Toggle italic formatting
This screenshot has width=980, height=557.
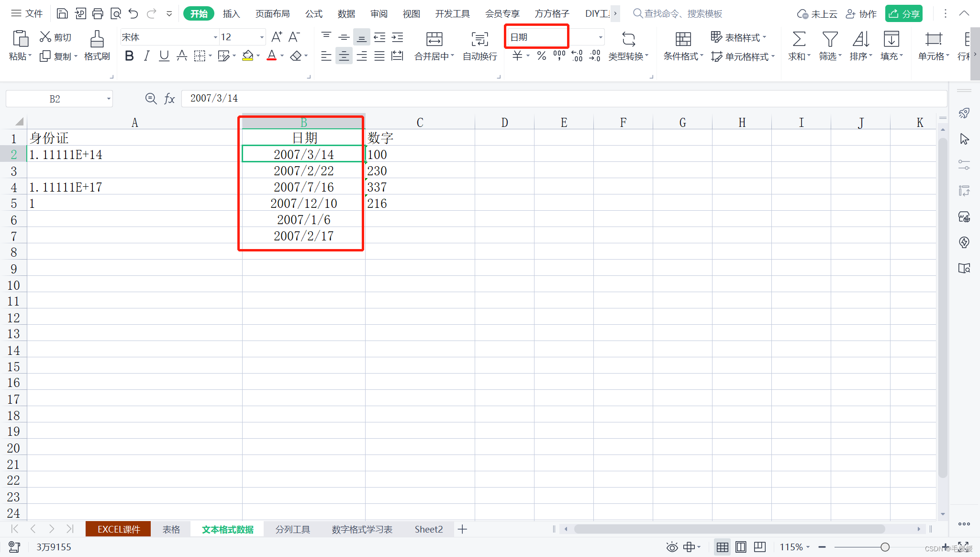tap(147, 56)
